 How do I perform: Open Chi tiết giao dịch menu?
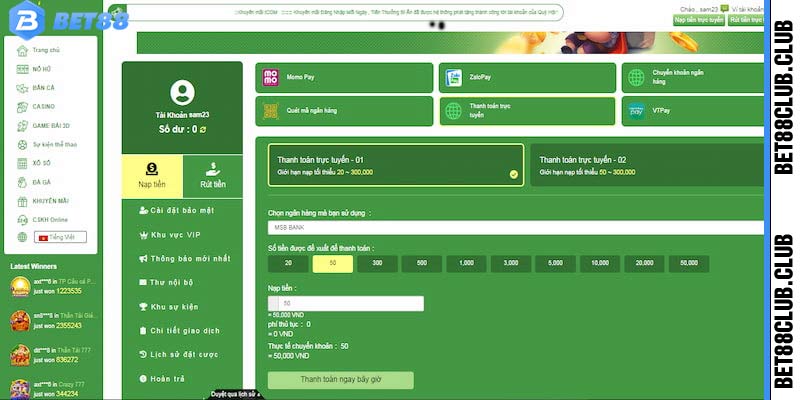[180, 331]
